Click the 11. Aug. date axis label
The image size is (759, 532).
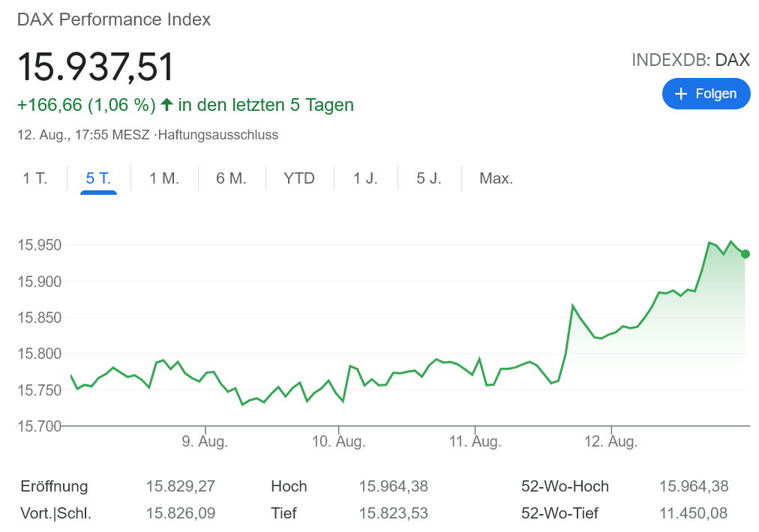point(475,442)
